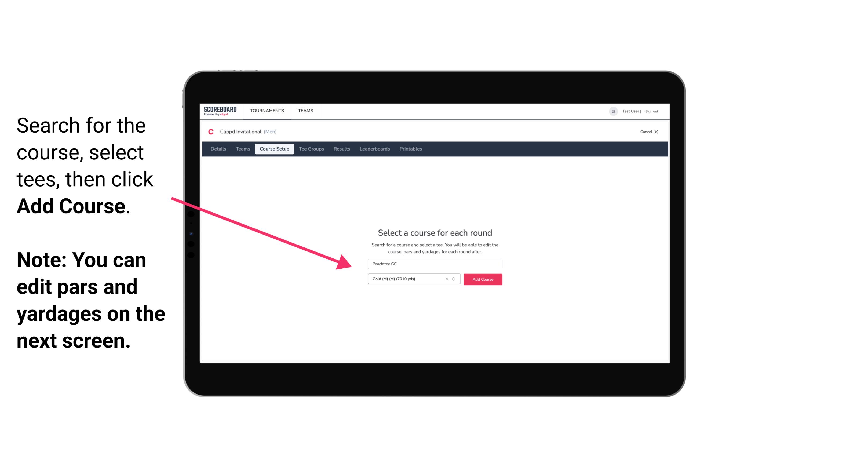The height and width of the screenshot is (467, 868).
Task: Click the clear 'X' icon in tee dropdown
Action: coord(446,279)
